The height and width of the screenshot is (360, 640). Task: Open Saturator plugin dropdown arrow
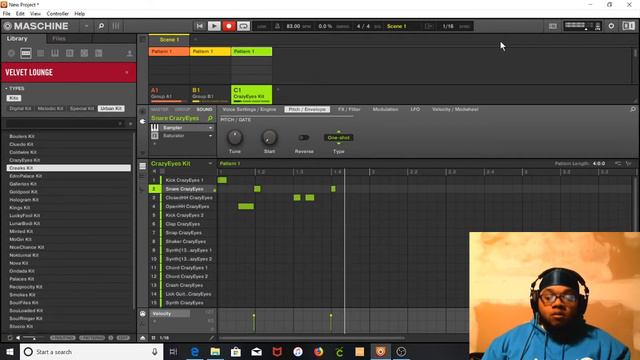tap(210, 136)
